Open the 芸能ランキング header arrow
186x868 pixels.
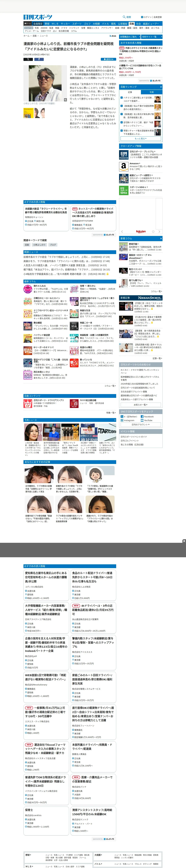pyautogui.click(x=161, y=87)
